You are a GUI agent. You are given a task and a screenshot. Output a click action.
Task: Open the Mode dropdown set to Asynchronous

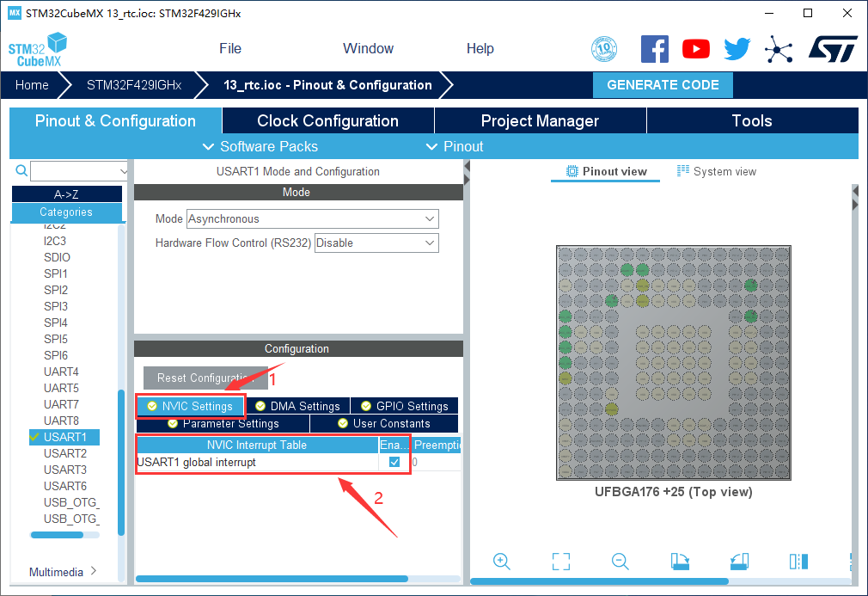click(313, 218)
